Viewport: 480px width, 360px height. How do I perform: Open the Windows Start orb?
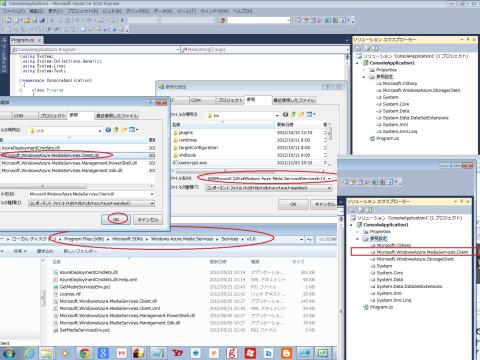(9, 353)
